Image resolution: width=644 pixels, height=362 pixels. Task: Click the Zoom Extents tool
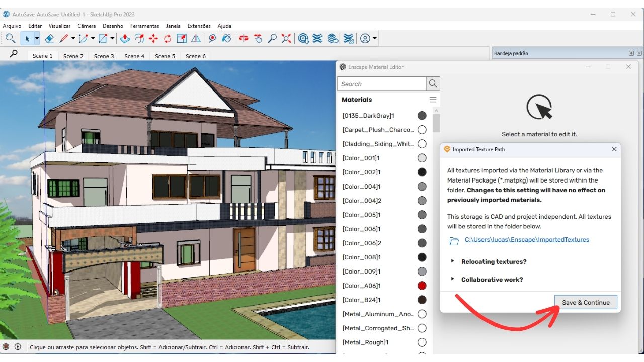click(x=286, y=38)
